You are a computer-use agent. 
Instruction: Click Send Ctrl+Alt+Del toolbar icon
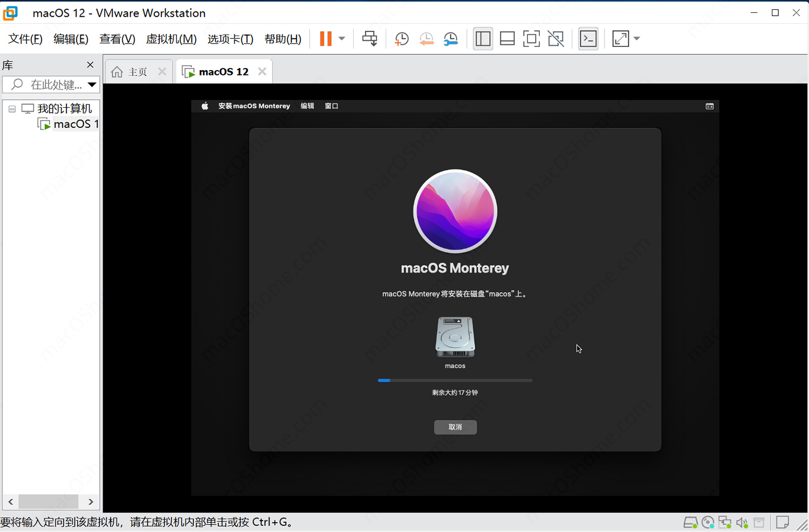(x=370, y=39)
